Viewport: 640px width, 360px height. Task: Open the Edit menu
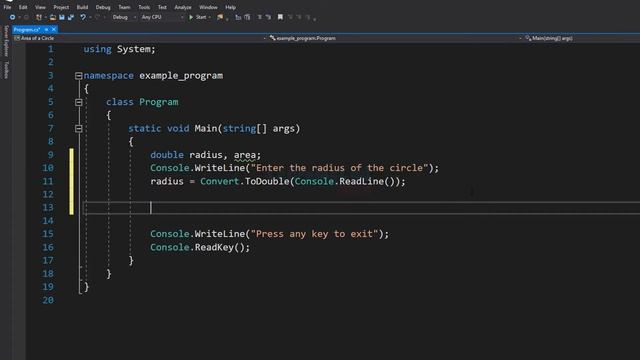(23, 7)
